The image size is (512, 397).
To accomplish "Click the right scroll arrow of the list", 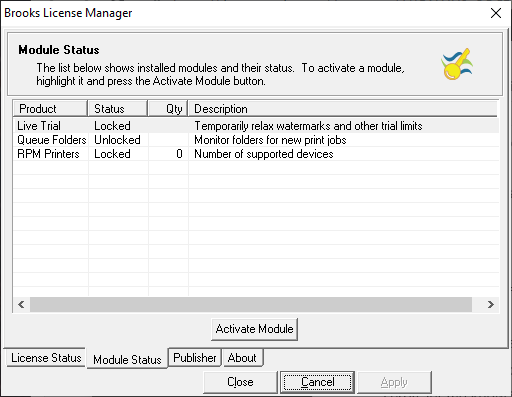I will 490,305.
